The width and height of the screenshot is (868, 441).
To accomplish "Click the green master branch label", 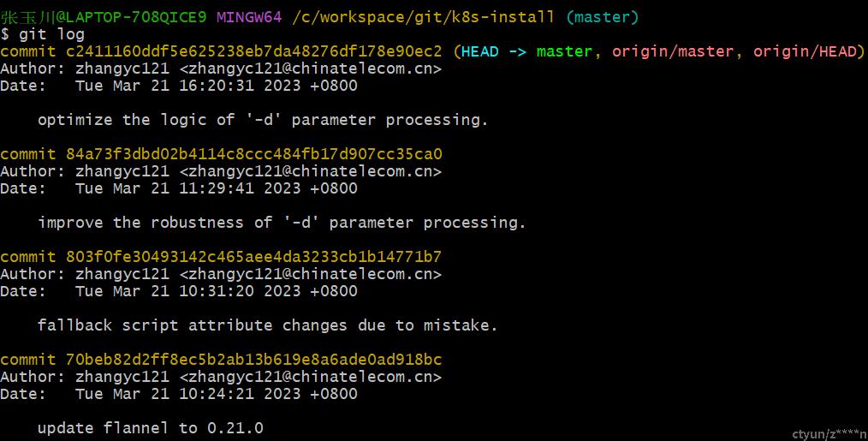I will click(564, 51).
